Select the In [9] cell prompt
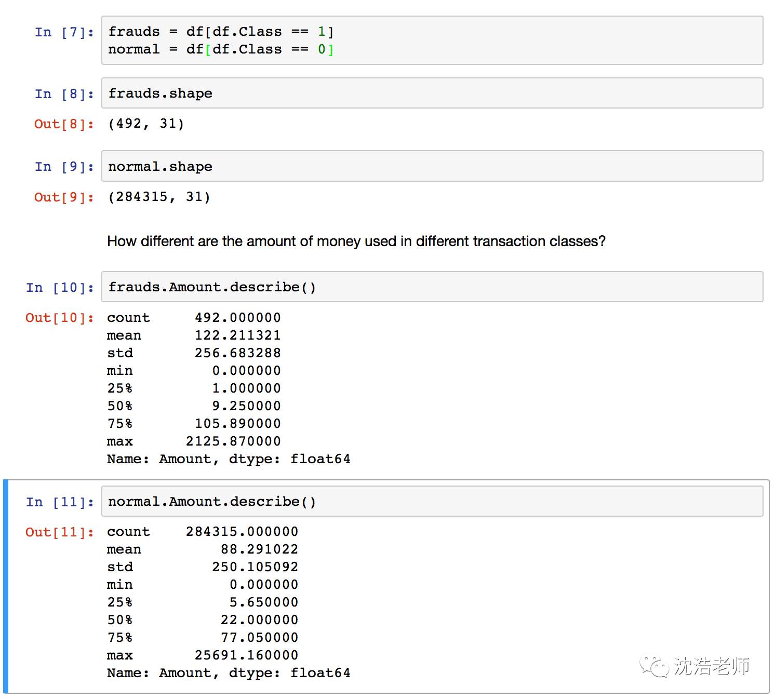Screen dimensions: 775x700 [64, 167]
